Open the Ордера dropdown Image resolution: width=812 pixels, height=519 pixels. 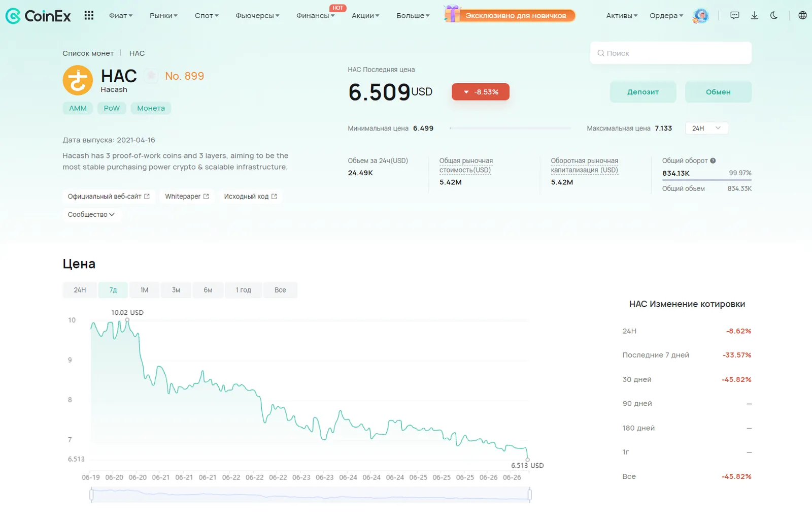[666, 16]
